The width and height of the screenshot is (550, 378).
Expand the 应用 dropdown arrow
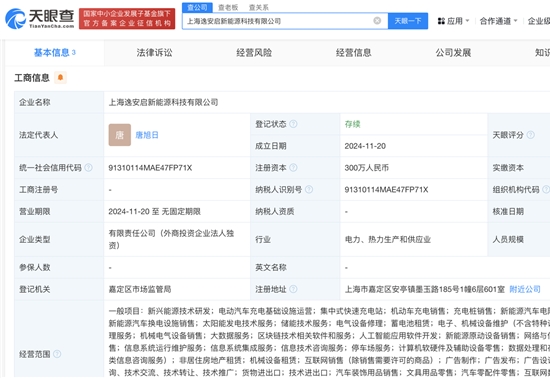(x=467, y=21)
